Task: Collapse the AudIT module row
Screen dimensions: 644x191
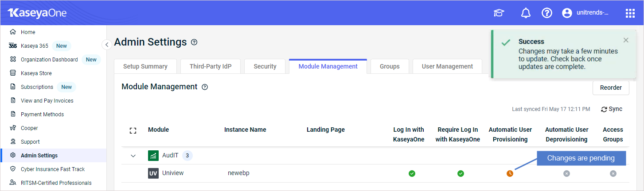Action: (133, 156)
